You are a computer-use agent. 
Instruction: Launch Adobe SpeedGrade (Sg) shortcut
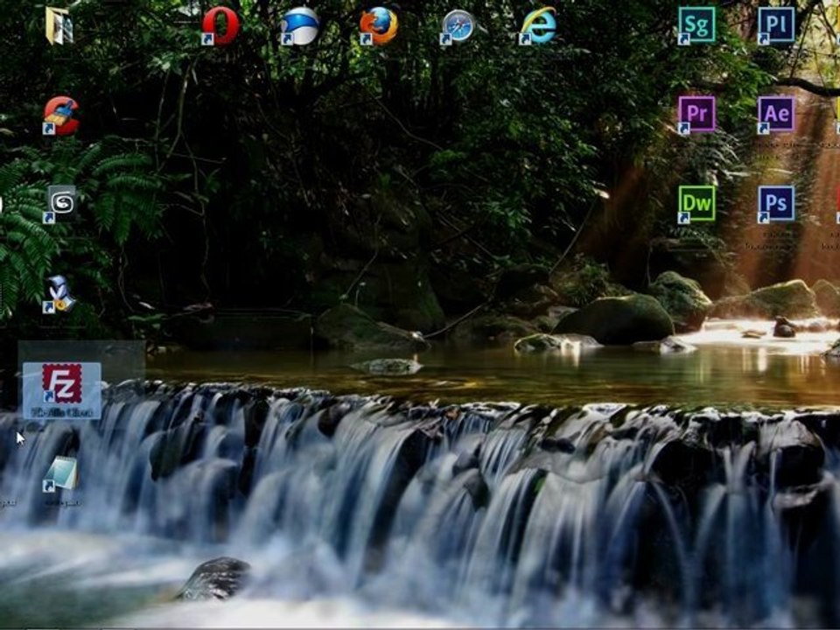696,25
